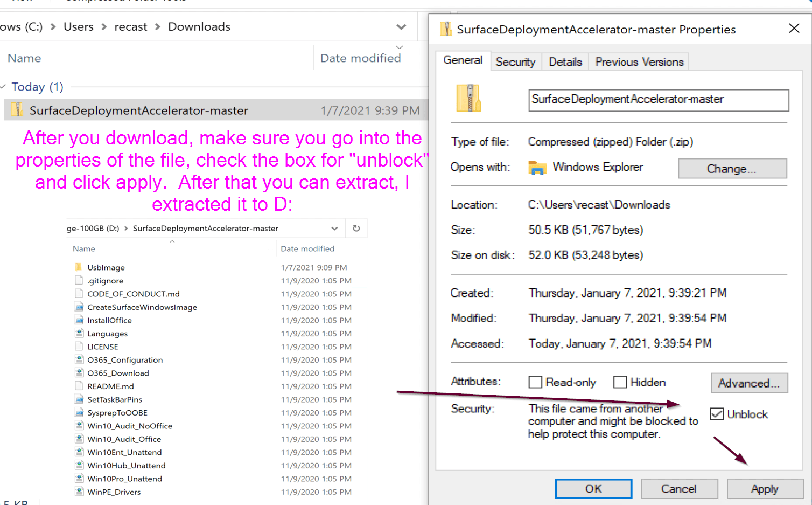The image size is (812, 505).
Task: Check the Hidden attribute checkbox
Action: point(620,382)
